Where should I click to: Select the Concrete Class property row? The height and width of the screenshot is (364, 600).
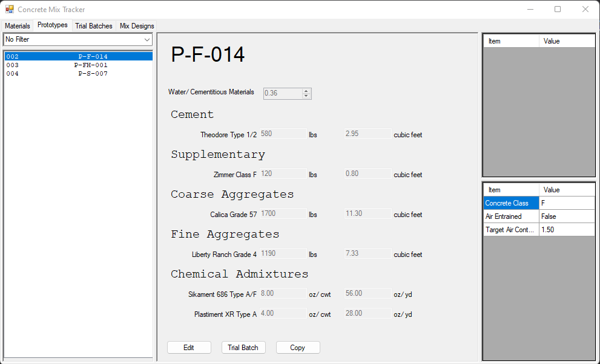510,203
